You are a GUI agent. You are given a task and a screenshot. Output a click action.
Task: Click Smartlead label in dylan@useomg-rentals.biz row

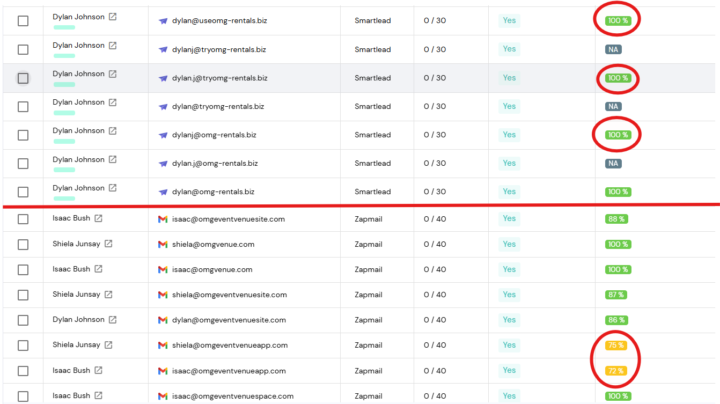click(x=372, y=21)
